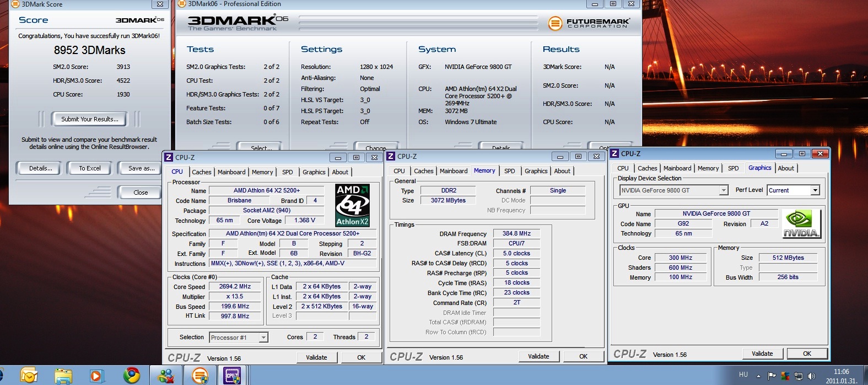Open SPD tab in the Memory timings window

click(510, 171)
